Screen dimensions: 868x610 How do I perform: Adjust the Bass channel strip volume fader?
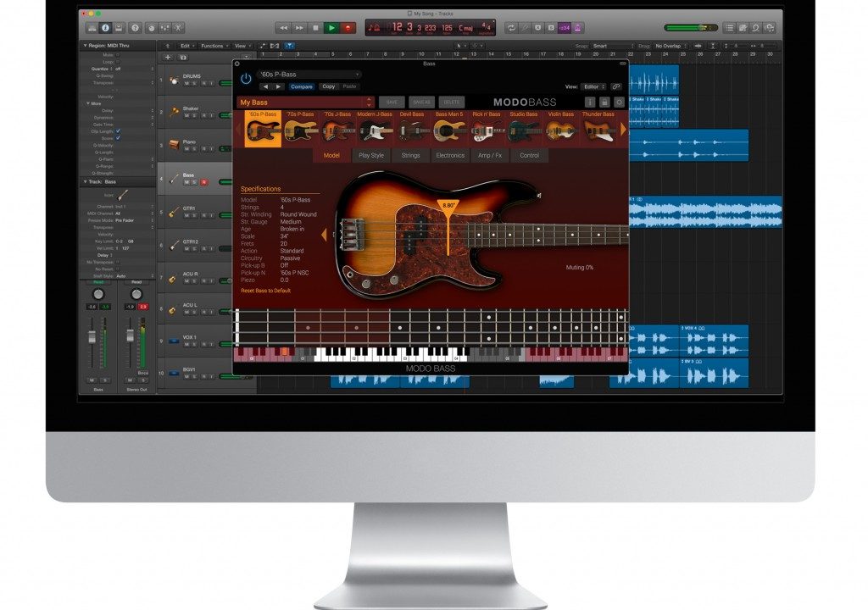pyautogui.click(x=92, y=336)
